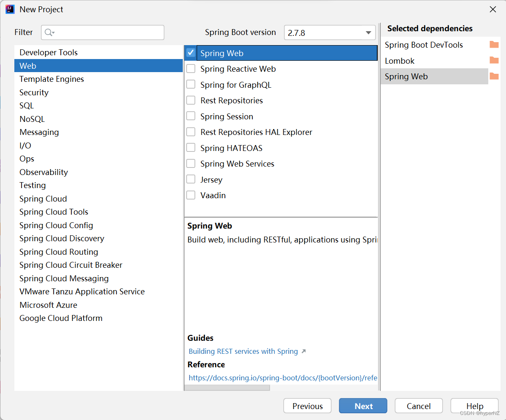This screenshot has width=506, height=420.
Task: Choose the SQL category
Action: 98,105
